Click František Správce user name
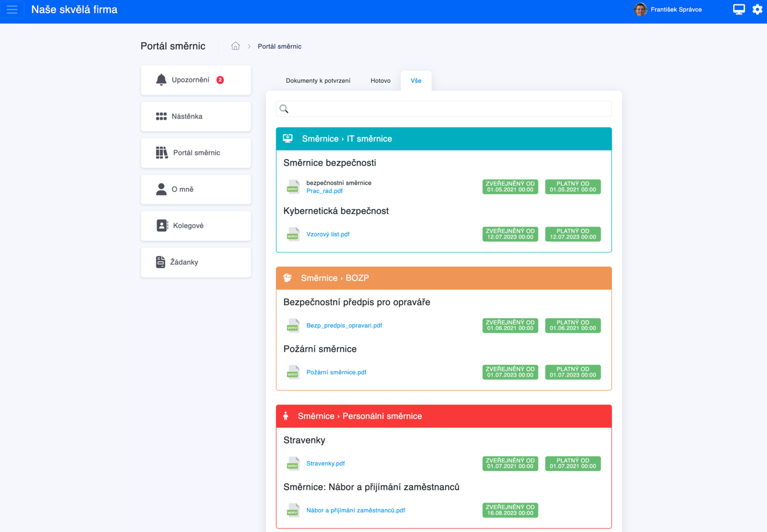Viewport: 767px width, 532px height. 676,9
